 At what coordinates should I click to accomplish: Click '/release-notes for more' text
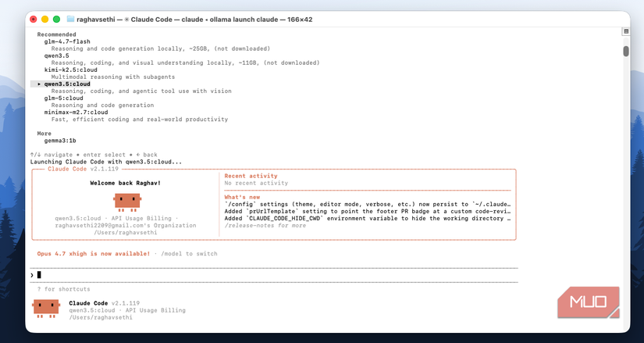pos(265,225)
